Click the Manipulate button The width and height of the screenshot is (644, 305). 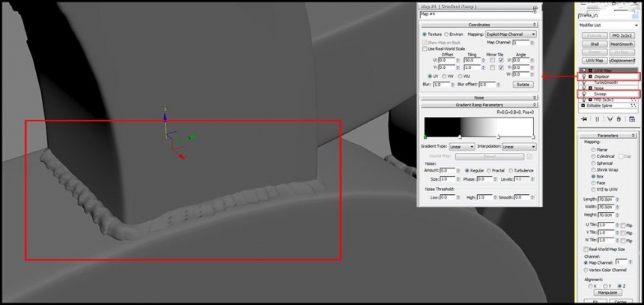[x=607, y=293]
